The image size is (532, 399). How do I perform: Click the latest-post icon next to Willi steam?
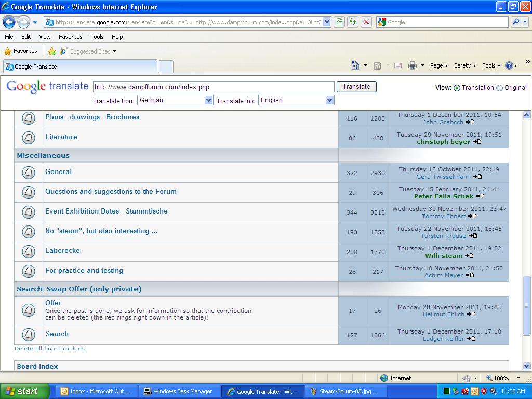[469, 256]
